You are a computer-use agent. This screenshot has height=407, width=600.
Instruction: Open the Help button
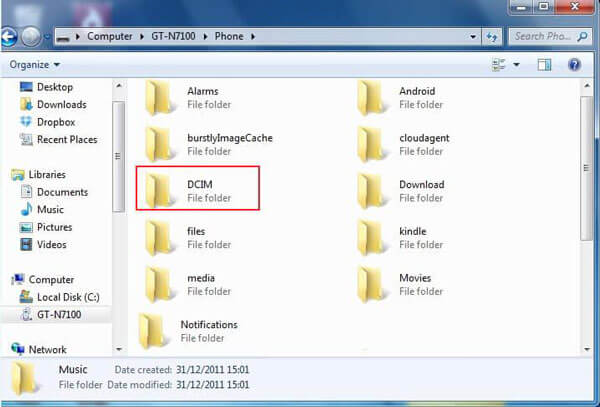[x=574, y=65]
